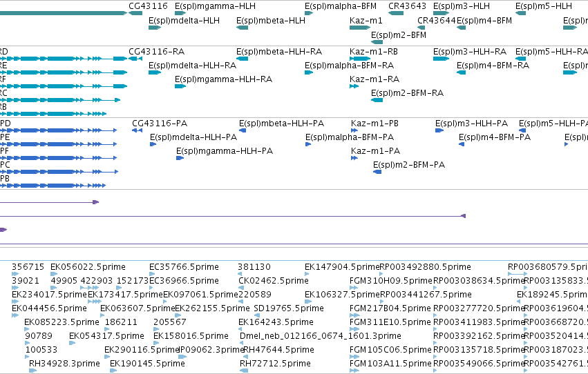
Task: Select EST feature 220589
Action: [255, 295]
